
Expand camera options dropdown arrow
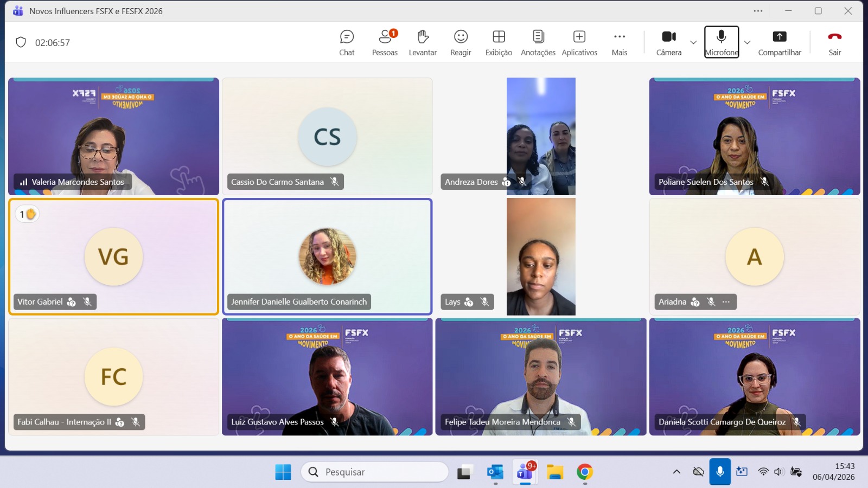[693, 42]
